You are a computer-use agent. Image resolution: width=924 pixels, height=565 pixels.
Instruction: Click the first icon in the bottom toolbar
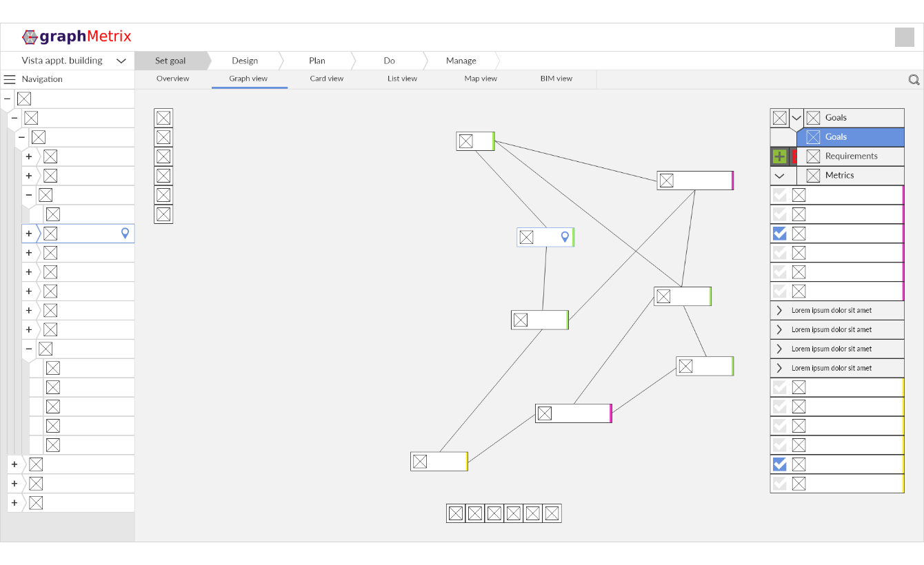coord(456,513)
